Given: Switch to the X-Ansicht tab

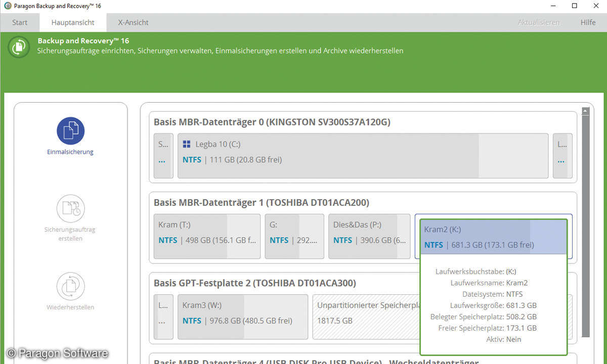Looking at the screenshot, I should [133, 22].
